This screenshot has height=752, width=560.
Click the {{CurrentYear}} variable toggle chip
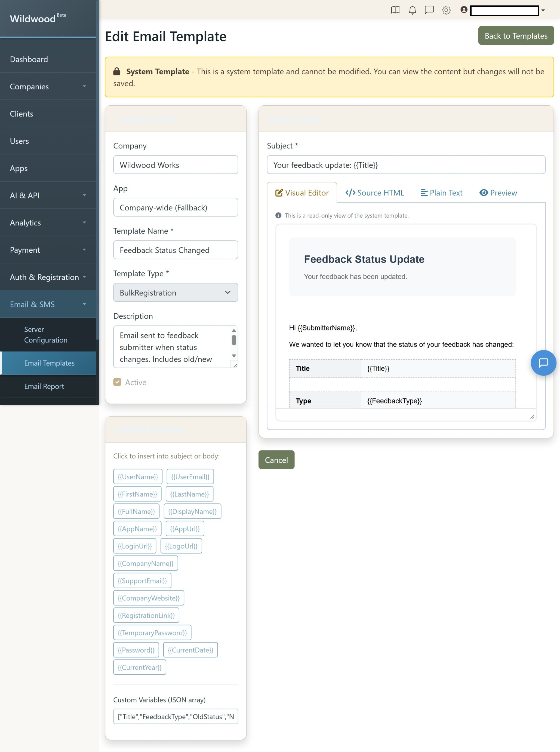tap(139, 667)
